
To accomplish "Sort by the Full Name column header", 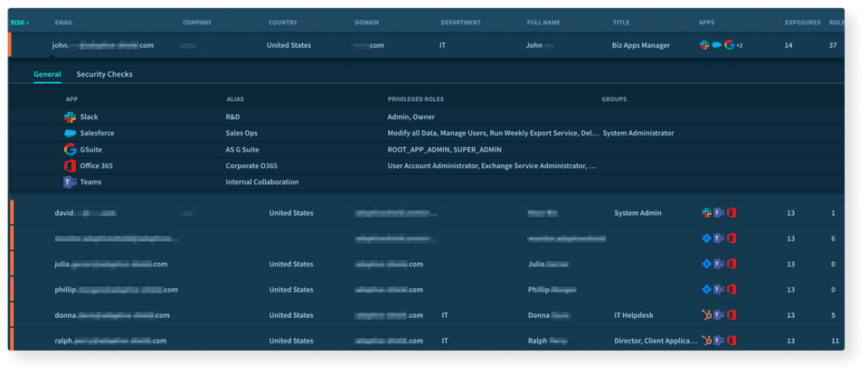I will click(x=543, y=23).
